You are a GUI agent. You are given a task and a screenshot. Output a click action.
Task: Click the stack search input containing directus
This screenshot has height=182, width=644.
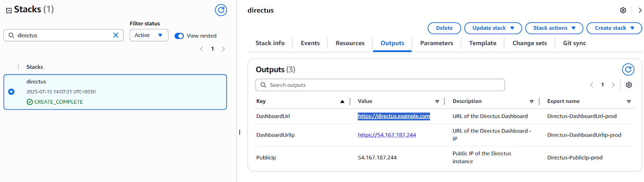(x=64, y=35)
